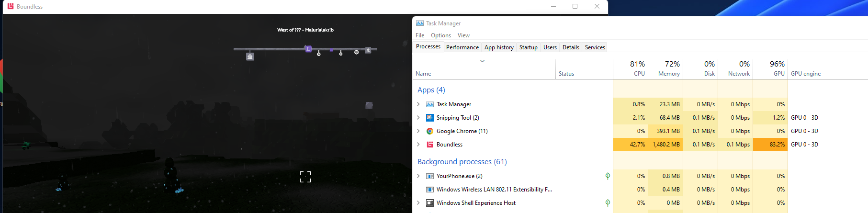Open the File menu in Task Manager
The width and height of the screenshot is (868, 213).
(420, 35)
